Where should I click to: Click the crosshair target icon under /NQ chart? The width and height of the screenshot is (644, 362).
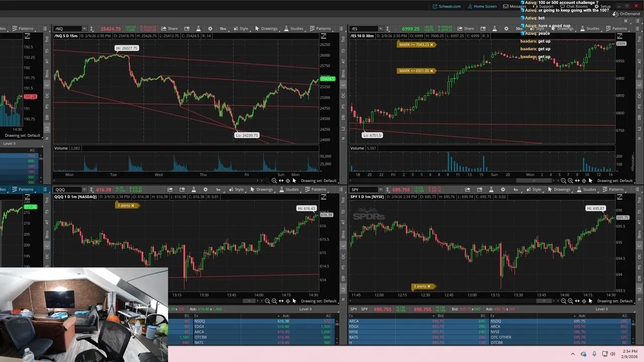point(288,180)
